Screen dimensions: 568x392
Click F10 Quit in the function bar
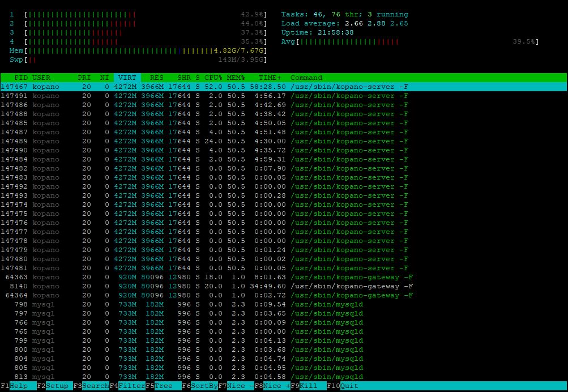[x=343, y=386]
